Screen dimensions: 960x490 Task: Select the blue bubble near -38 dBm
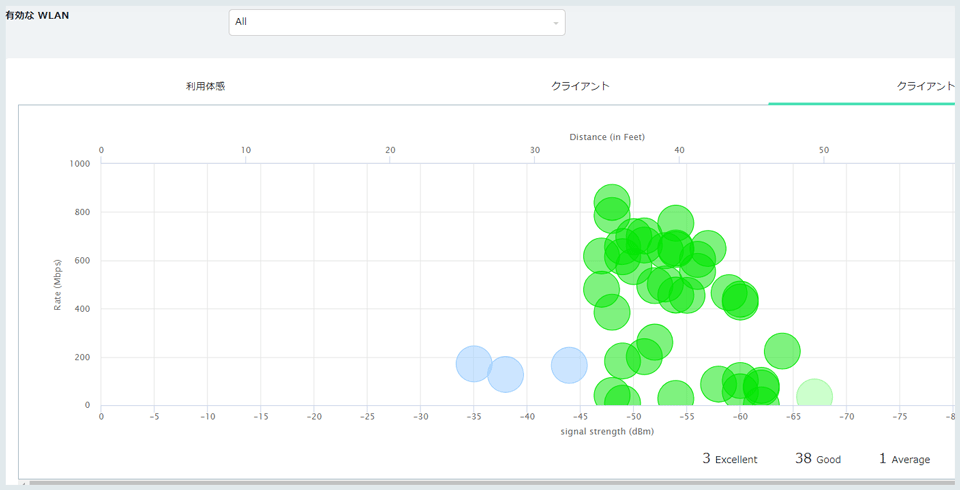pos(506,374)
